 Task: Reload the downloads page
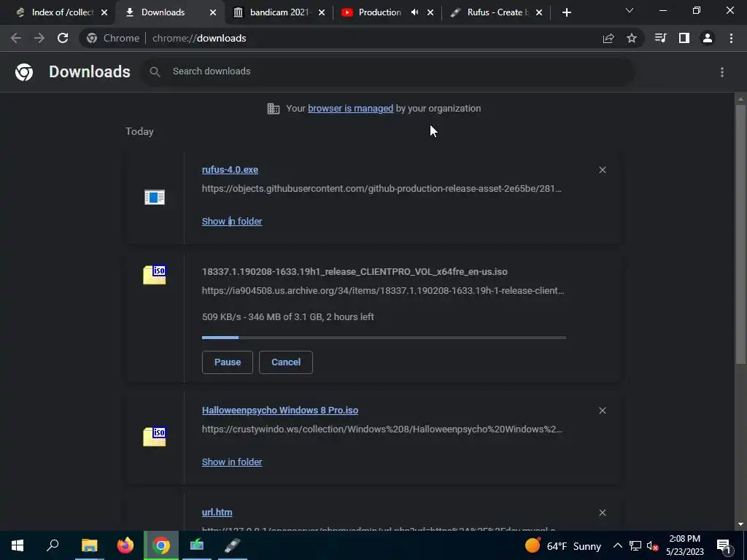63,38
